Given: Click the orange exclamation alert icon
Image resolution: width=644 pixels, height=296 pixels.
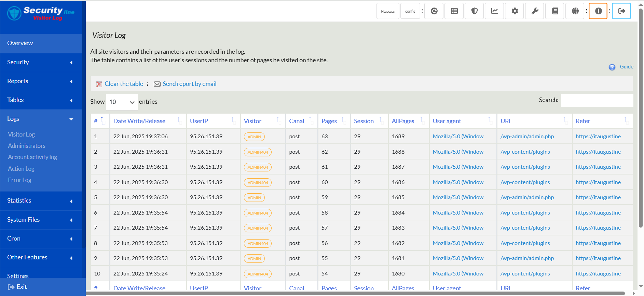Looking at the screenshot, I should pyautogui.click(x=598, y=11).
